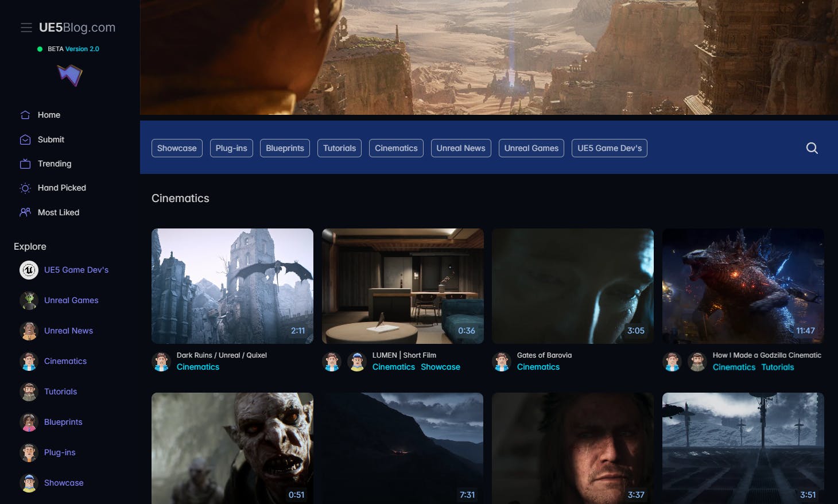Select the Unreal News filter tab
The image size is (838, 504).
point(461,148)
